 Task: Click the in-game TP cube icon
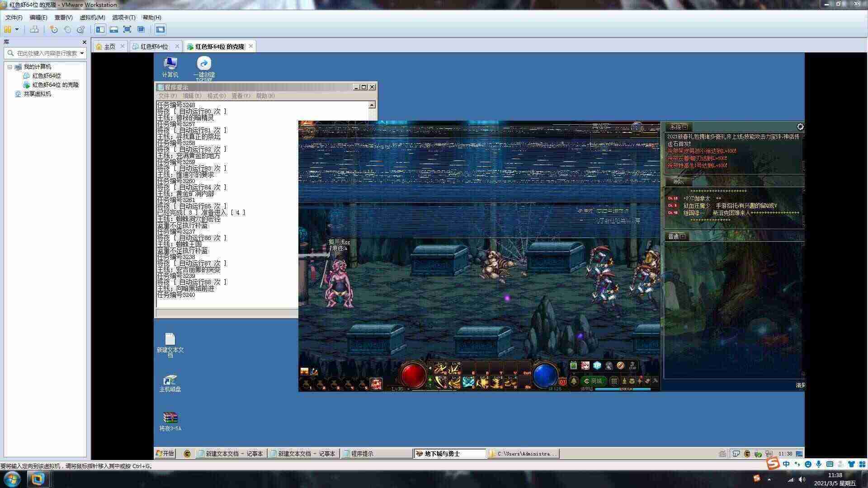(597, 366)
